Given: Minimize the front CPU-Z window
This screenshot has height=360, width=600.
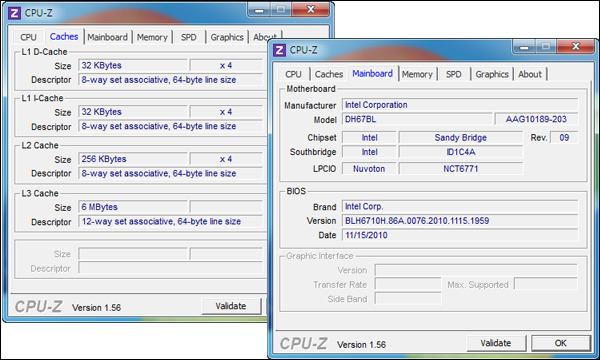Looking at the screenshot, I should pyautogui.click(x=525, y=47).
